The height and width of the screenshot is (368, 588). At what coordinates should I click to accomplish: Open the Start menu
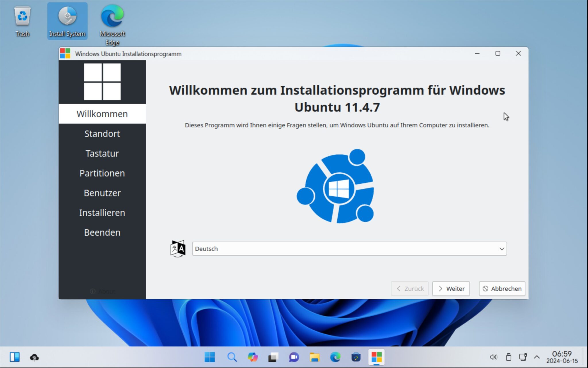210,357
